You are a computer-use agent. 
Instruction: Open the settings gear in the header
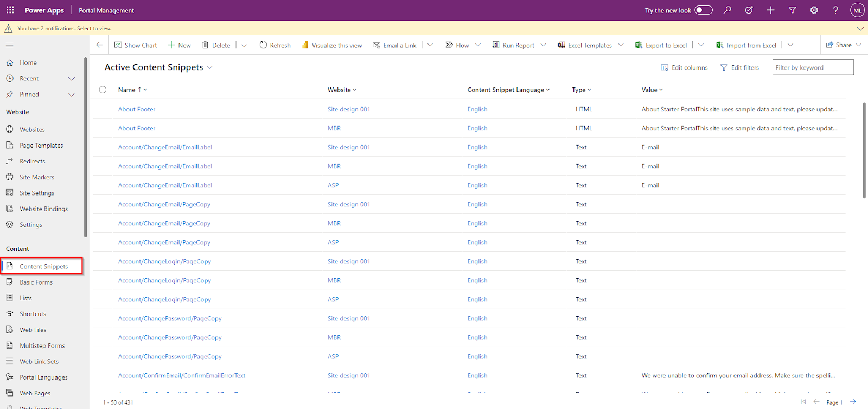pyautogui.click(x=814, y=10)
